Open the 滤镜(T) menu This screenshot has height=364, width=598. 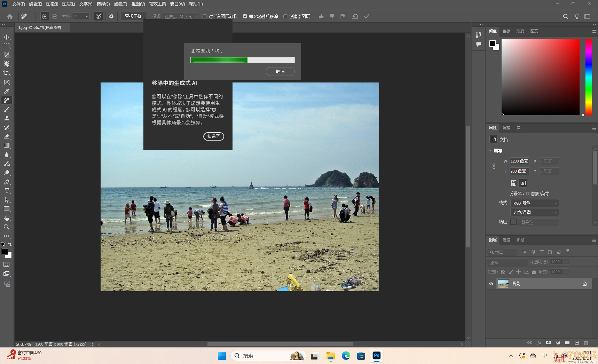120,4
